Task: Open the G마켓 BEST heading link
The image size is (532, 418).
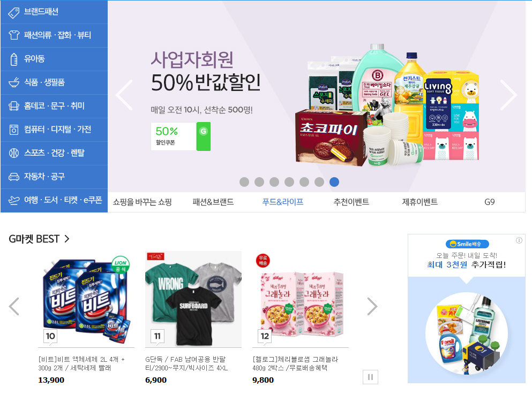Action: coord(39,239)
